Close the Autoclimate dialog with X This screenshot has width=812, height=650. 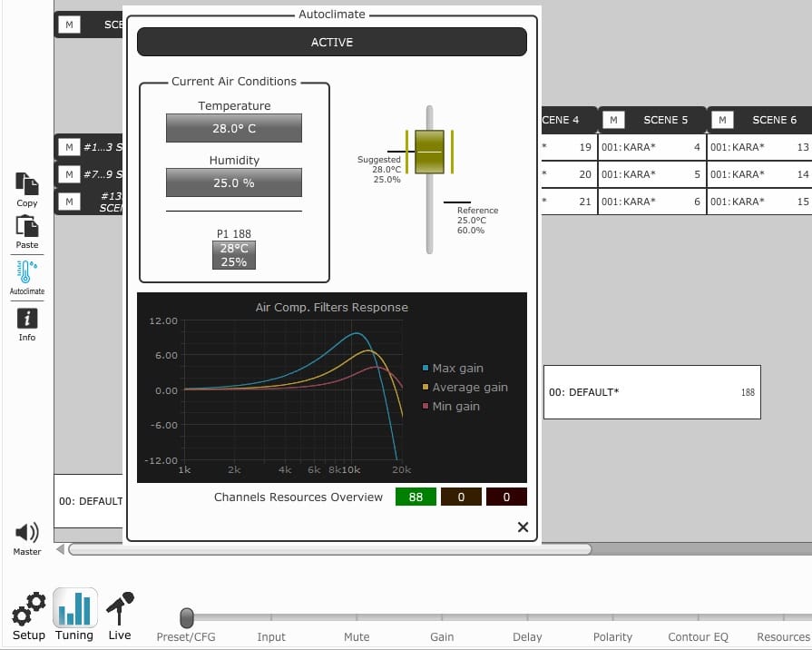pyautogui.click(x=523, y=527)
